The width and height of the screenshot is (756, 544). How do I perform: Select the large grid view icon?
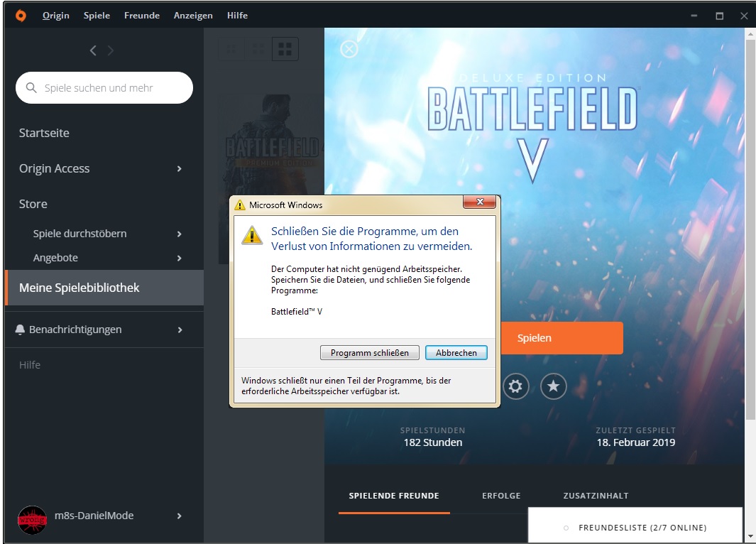tap(285, 49)
